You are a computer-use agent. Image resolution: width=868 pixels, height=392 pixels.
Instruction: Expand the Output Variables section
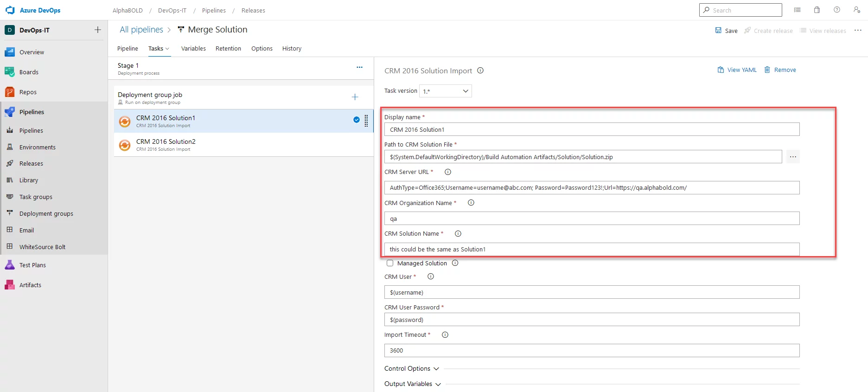point(413,384)
